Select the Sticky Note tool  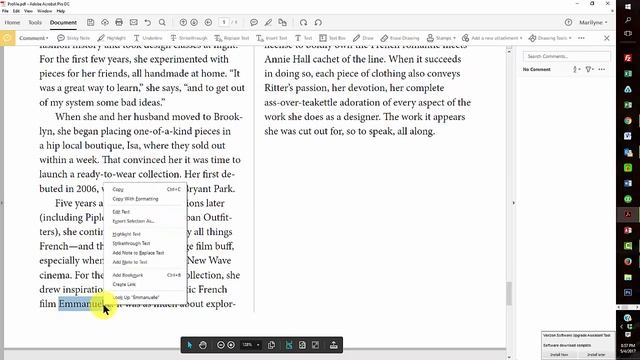point(73,38)
